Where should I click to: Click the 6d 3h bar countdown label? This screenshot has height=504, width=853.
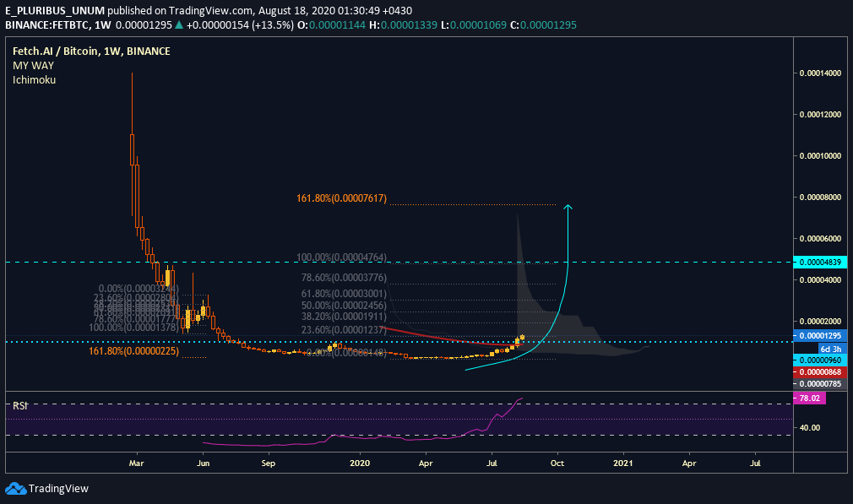pyautogui.click(x=832, y=349)
